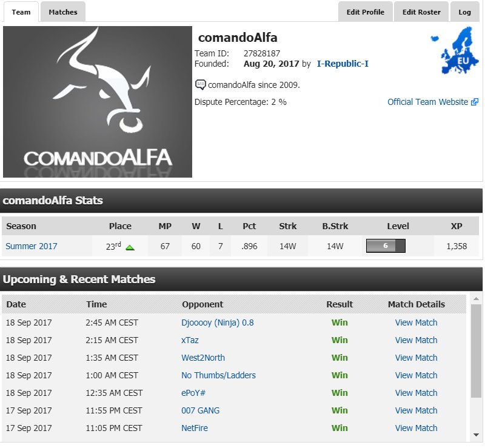View Match against 007 GANG
Viewport: 485px width, 448px height.
pos(416,410)
